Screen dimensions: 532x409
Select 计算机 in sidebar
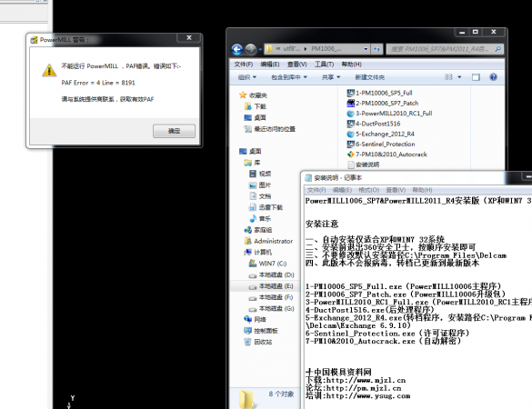point(258,252)
